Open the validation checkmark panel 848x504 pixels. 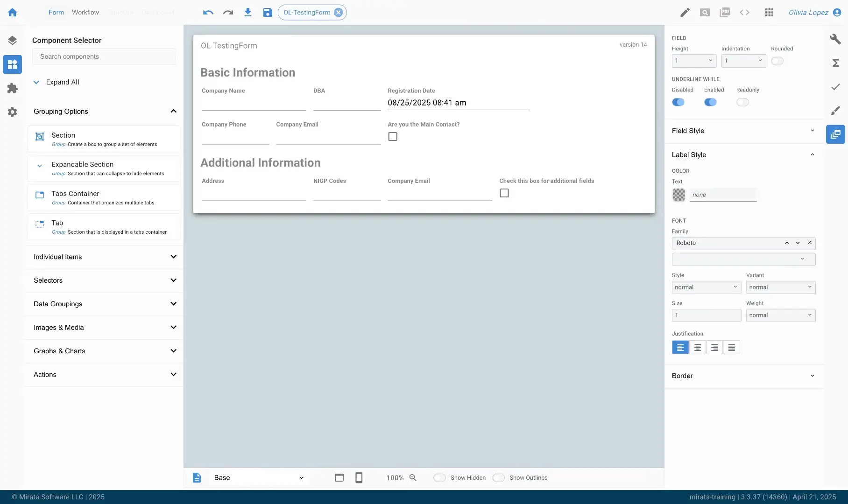tap(835, 87)
